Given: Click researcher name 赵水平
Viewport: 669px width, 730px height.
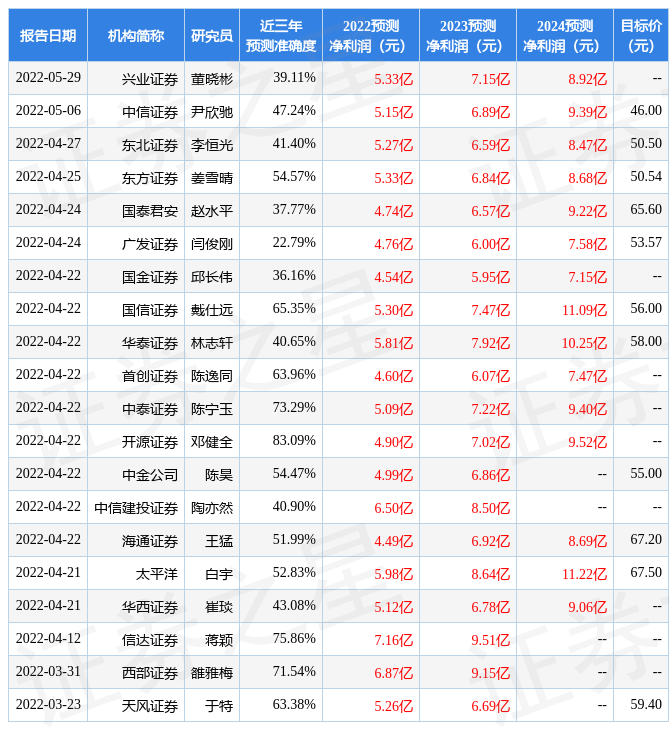Looking at the screenshot, I should coord(212,211).
